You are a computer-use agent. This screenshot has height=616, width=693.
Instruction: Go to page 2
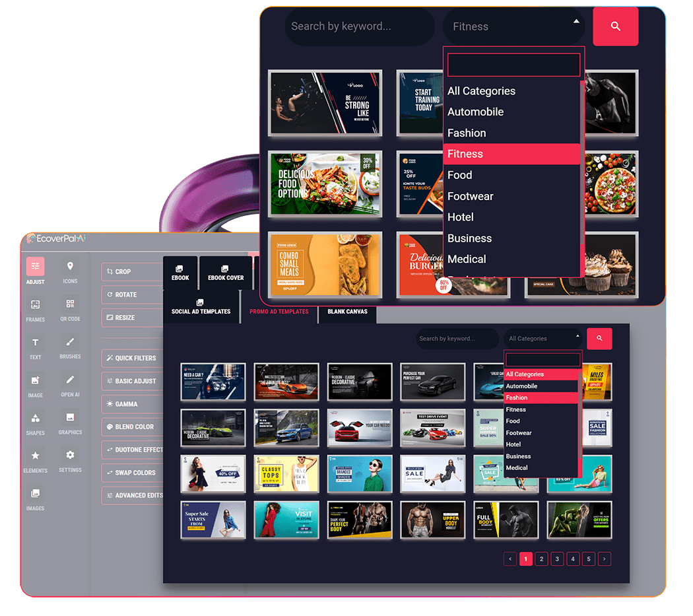(x=541, y=559)
